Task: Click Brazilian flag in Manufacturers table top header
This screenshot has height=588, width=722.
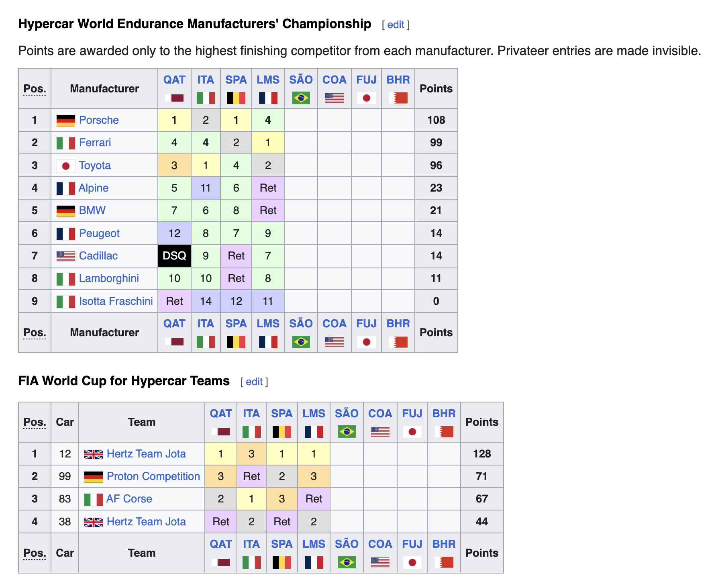Action: click(x=301, y=98)
